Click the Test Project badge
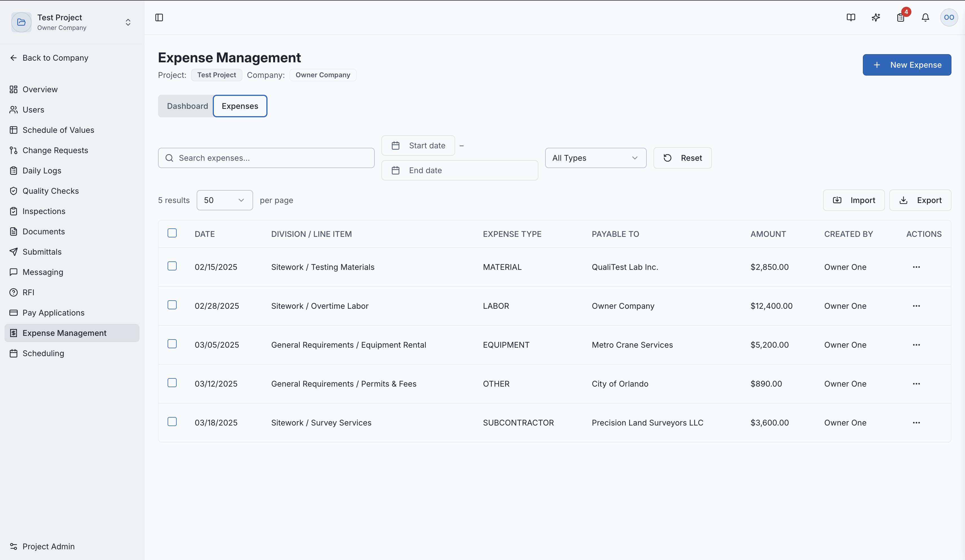The height and width of the screenshot is (560, 965). (x=216, y=75)
